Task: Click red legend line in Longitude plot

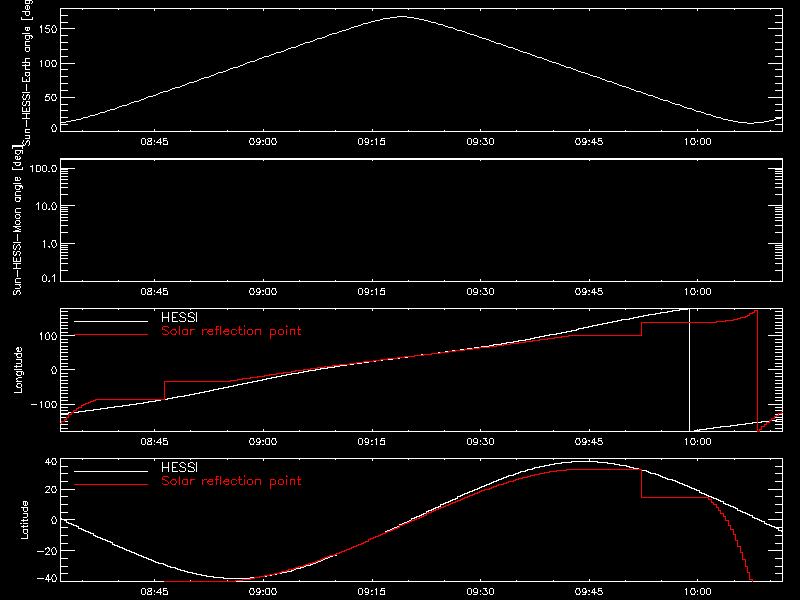Action: (x=111, y=335)
